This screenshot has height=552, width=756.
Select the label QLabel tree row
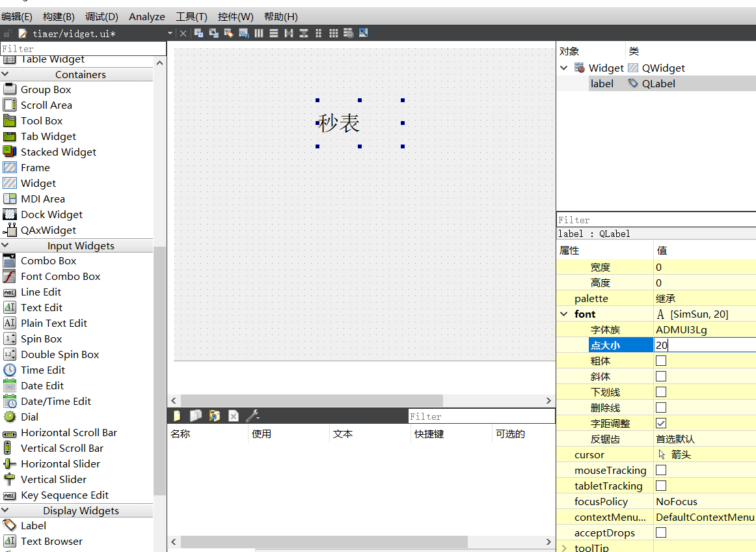656,83
